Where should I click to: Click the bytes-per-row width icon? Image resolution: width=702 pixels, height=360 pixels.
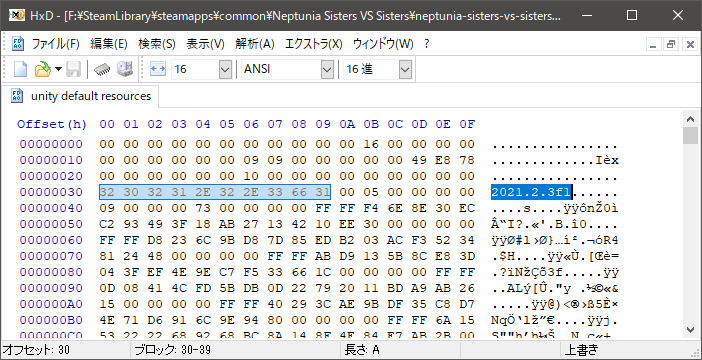coord(158,69)
